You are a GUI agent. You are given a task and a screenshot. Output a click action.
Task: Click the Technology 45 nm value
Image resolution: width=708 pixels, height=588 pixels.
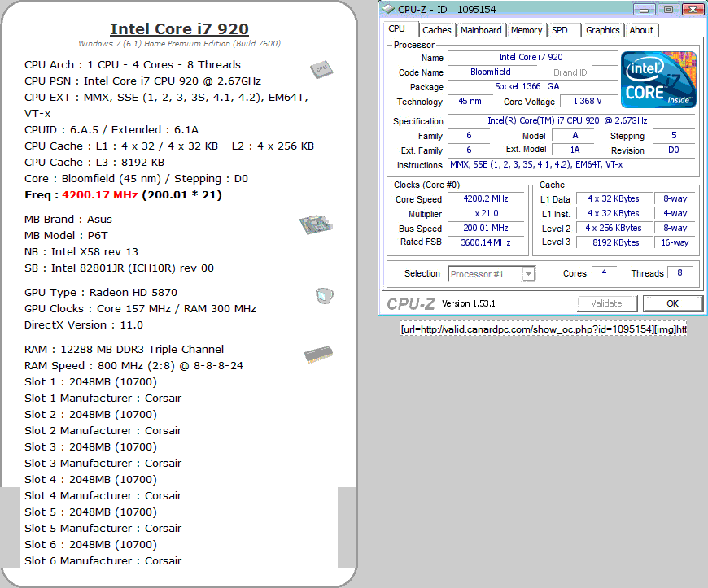470,101
